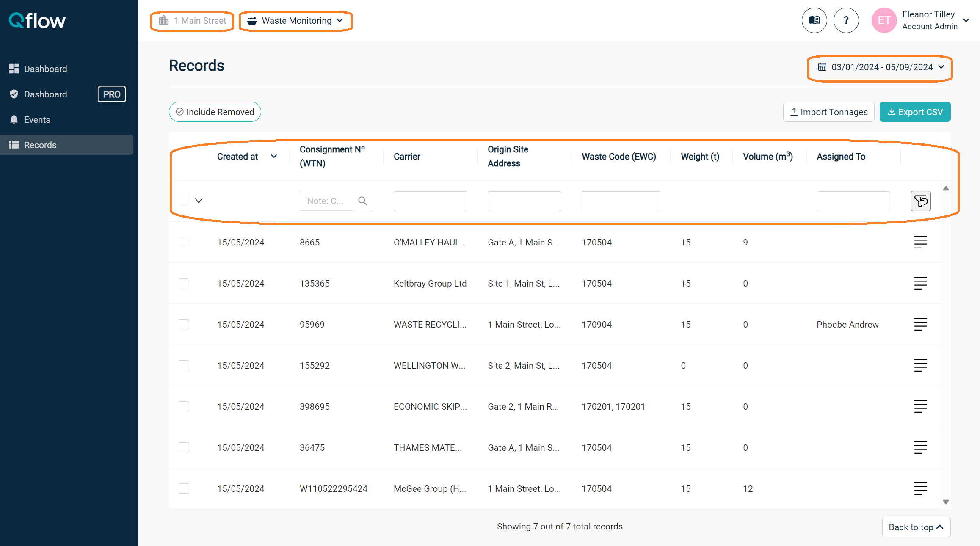Click the ET user avatar

click(x=884, y=20)
